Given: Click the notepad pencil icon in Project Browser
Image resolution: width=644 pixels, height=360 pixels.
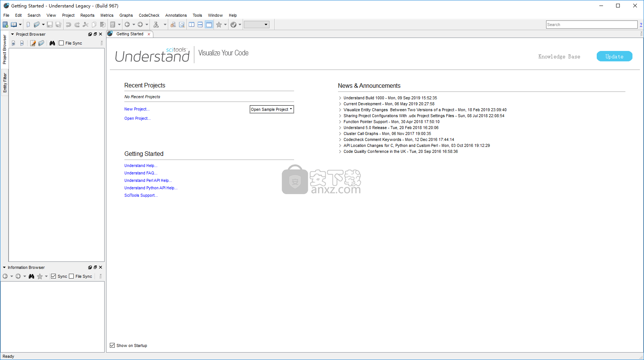Looking at the screenshot, I should pyautogui.click(x=33, y=43).
